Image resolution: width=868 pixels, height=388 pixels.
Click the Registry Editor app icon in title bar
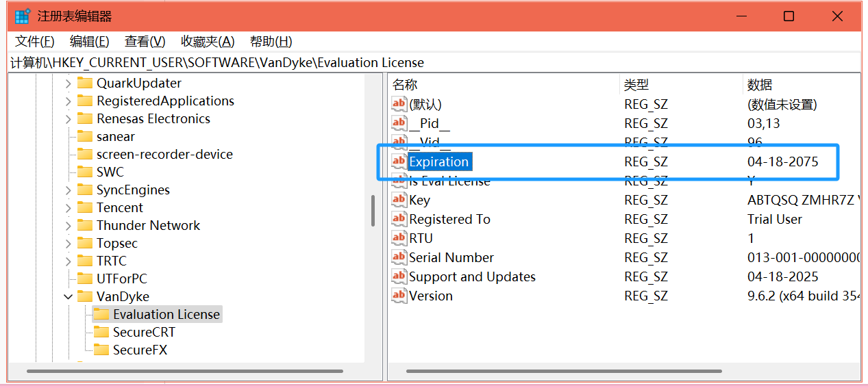point(22,16)
